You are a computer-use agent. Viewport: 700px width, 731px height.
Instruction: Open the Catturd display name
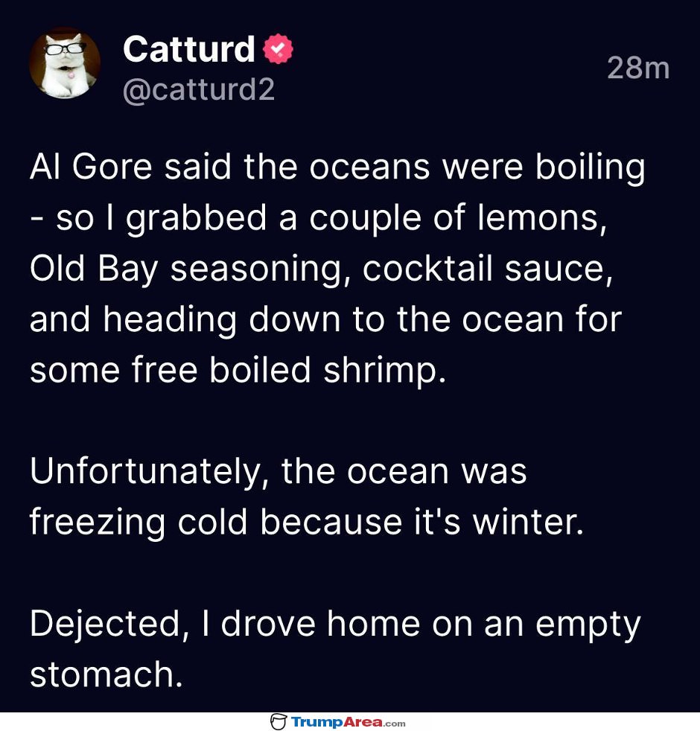pos(189,49)
